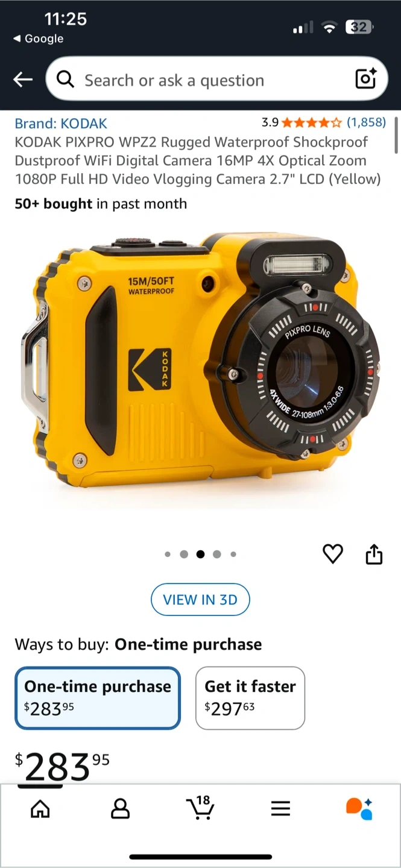Image resolution: width=401 pixels, height=868 pixels.
Task: Tap the magnifying glass search icon
Action: click(x=65, y=79)
